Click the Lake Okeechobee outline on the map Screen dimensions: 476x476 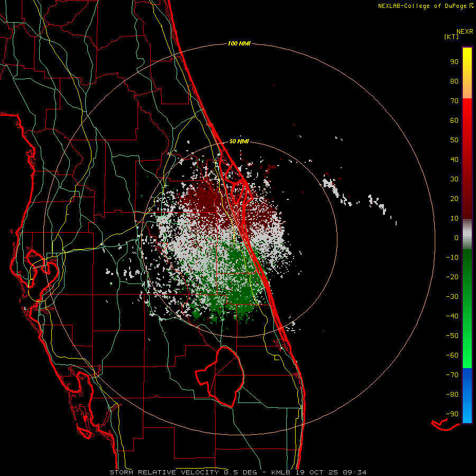tap(221, 377)
